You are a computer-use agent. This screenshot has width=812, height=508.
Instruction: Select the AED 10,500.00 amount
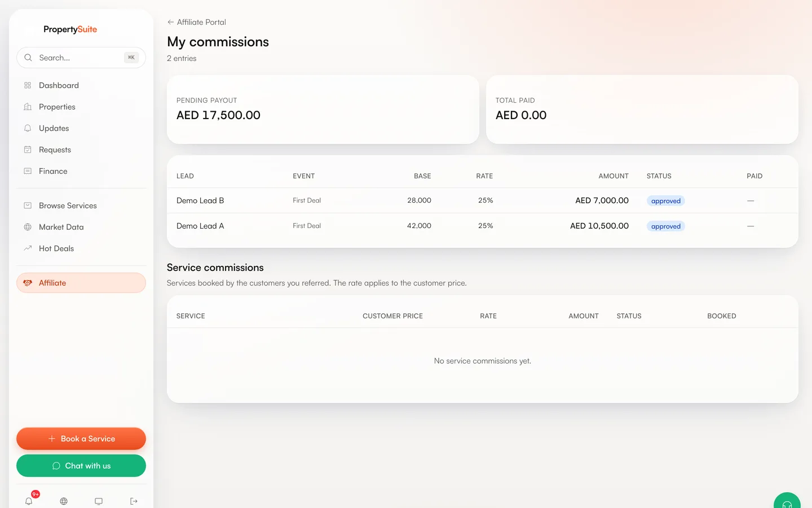(x=599, y=226)
